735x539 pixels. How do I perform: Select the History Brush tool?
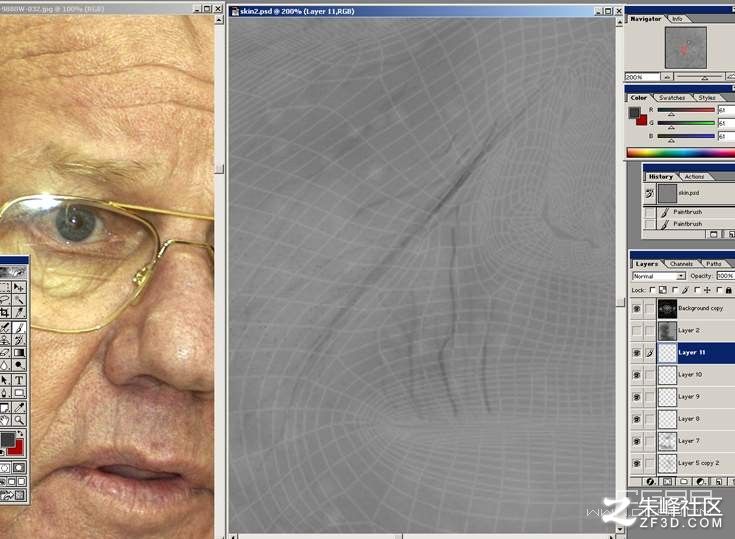coord(19,340)
